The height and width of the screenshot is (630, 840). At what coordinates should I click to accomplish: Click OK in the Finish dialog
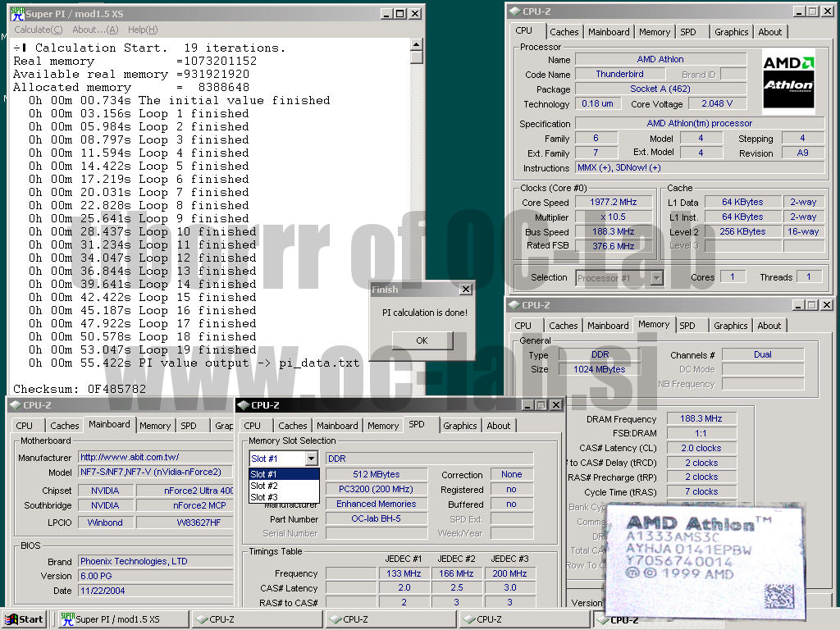422,340
